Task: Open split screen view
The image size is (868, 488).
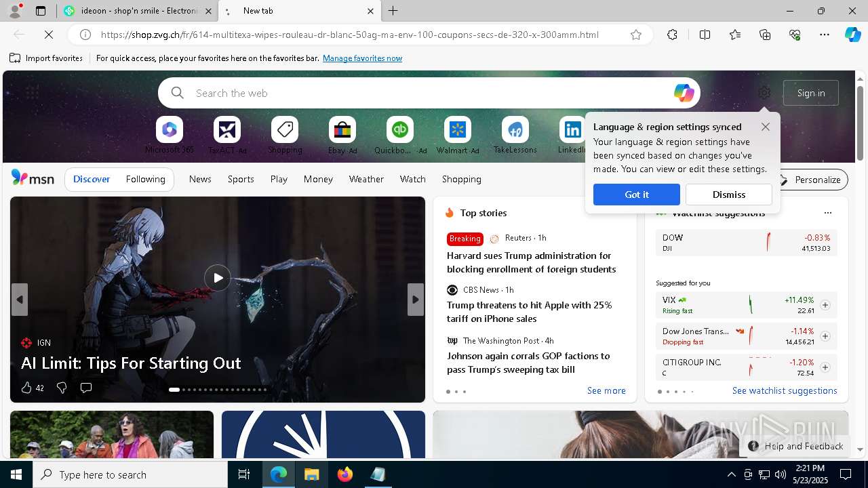Action: coord(705,35)
